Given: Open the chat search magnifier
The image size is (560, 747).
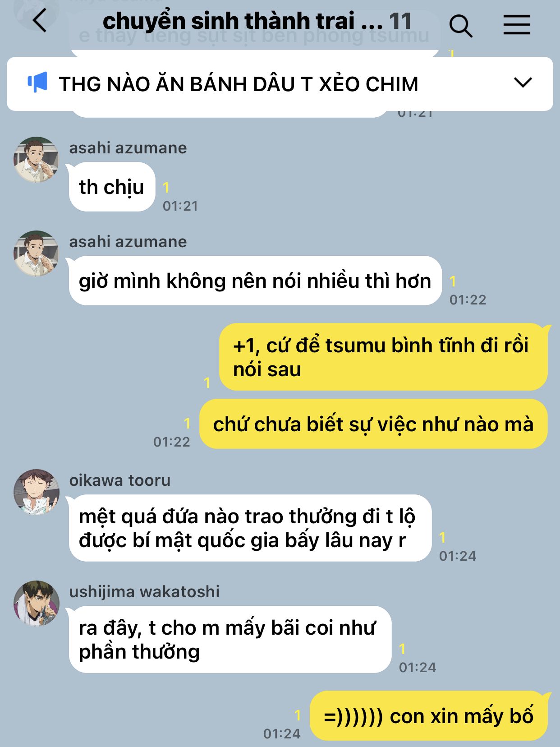Looking at the screenshot, I should pos(461,25).
